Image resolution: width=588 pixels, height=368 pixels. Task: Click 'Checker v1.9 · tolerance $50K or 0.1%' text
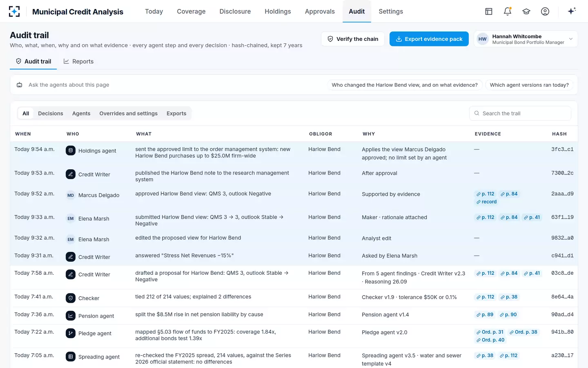[x=409, y=297]
